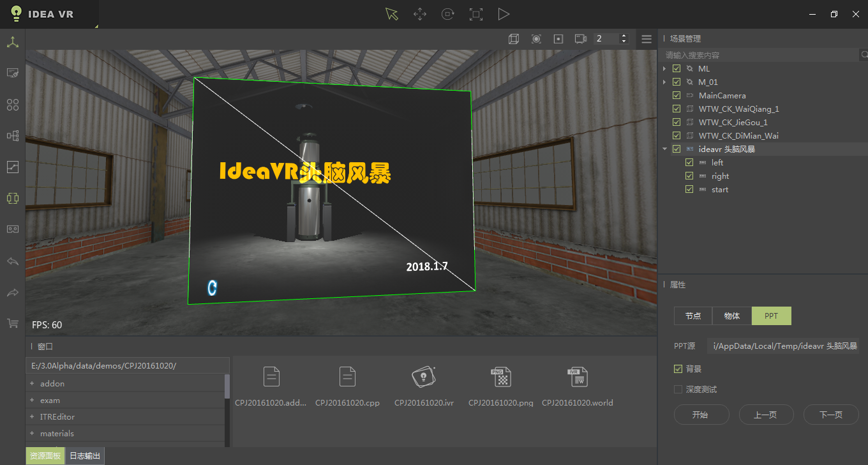Select the node graph icon in sidebar
The image size is (868, 465).
pyautogui.click(x=12, y=135)
